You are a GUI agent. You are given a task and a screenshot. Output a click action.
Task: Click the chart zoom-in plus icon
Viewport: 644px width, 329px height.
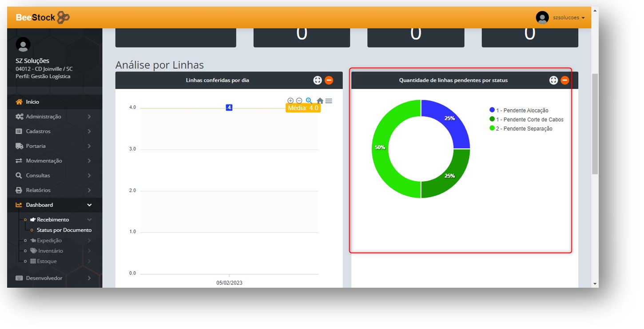(290, 101)
